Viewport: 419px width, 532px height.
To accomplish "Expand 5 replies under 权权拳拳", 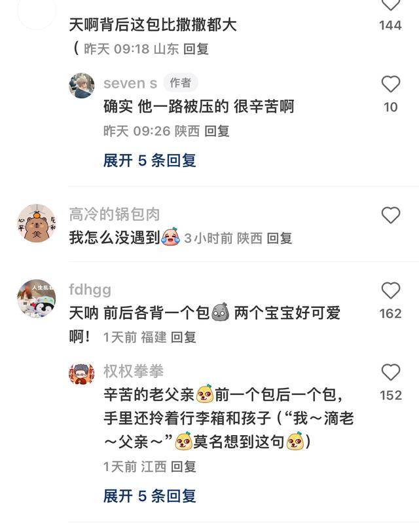I will pos(149,496).
